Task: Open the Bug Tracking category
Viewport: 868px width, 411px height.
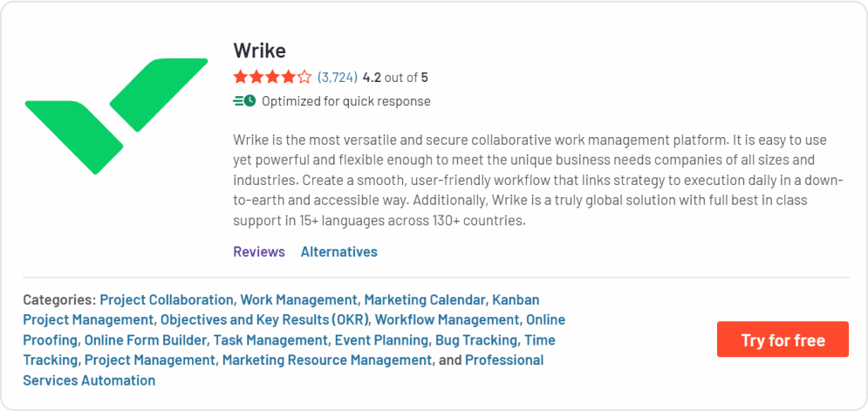Action: (x=477, y=339)
